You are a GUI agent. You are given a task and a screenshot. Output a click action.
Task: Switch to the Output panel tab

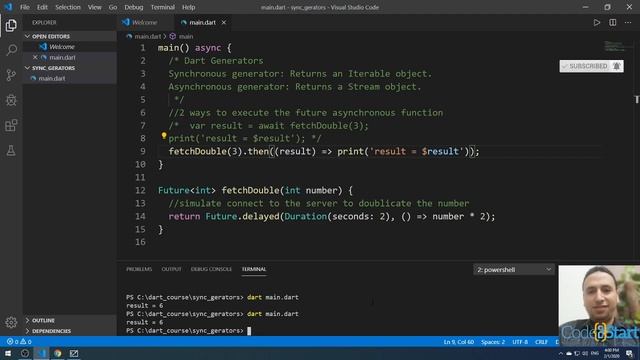(x=171, y=269)
